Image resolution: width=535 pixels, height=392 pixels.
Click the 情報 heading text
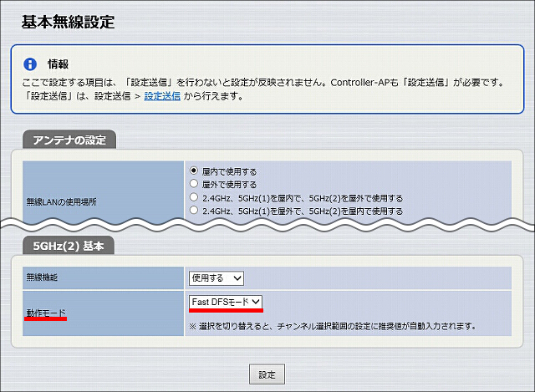coord(58,64)
